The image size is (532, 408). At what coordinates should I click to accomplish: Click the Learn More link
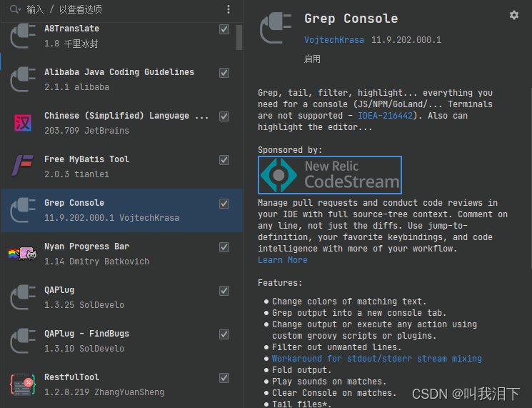pos(283,260)
